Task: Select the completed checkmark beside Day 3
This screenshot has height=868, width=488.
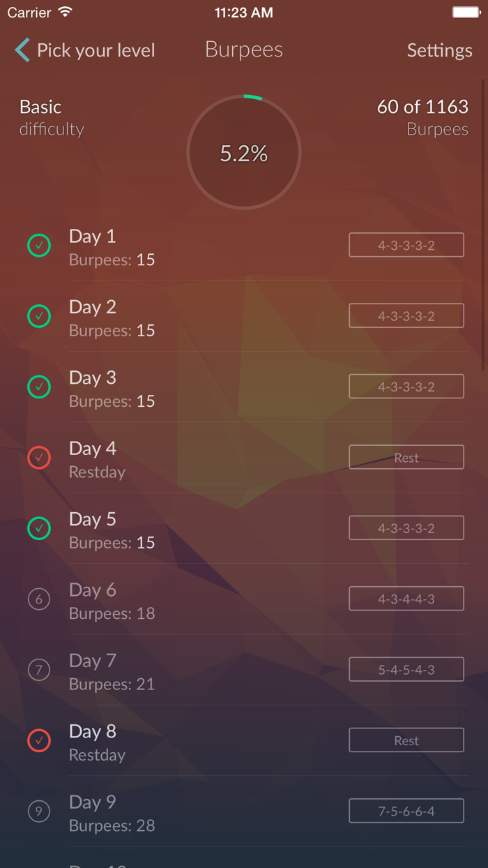Action: (39, 387)
